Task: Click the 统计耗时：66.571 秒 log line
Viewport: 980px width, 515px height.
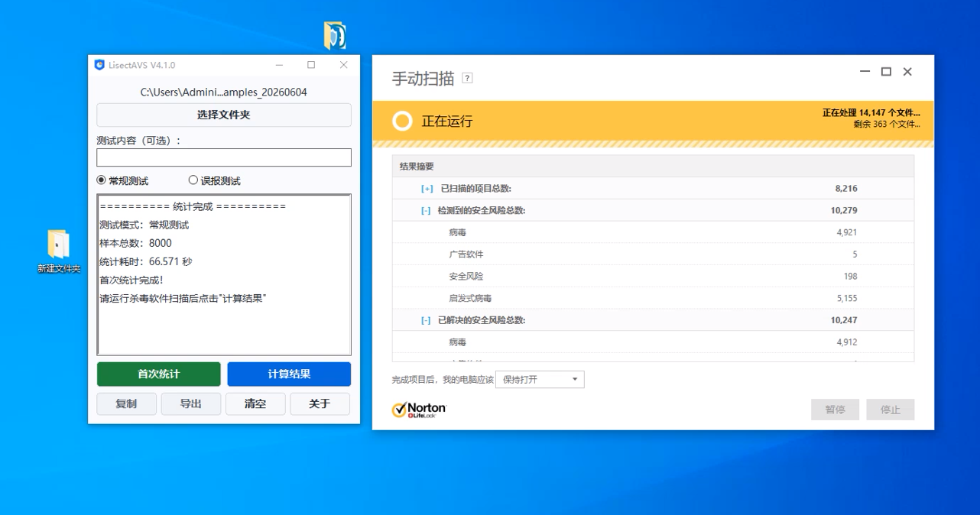Action: pyautogui.click(x=146, y=261)
